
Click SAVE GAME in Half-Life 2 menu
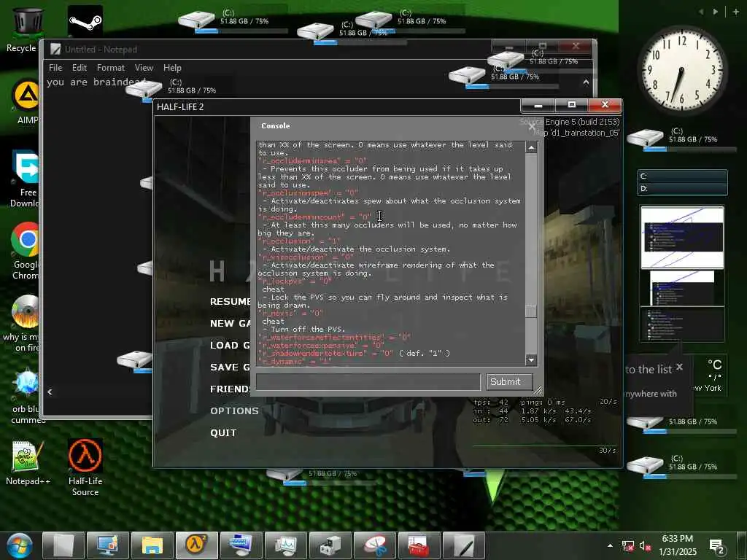230,367
